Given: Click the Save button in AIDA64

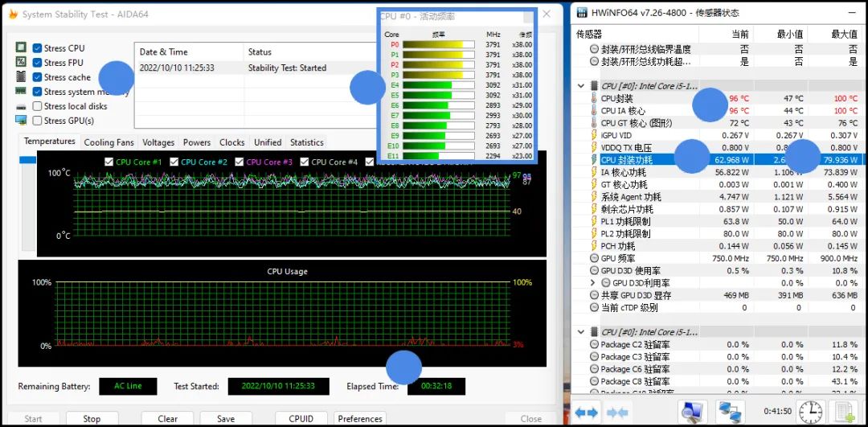Looking at the screenshot, I should (x=226, y=419).
